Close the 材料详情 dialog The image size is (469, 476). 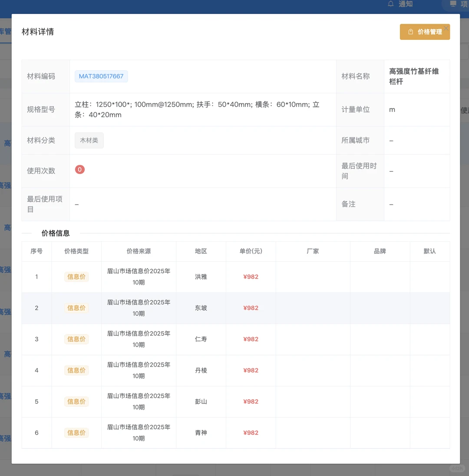click(446, 27)
